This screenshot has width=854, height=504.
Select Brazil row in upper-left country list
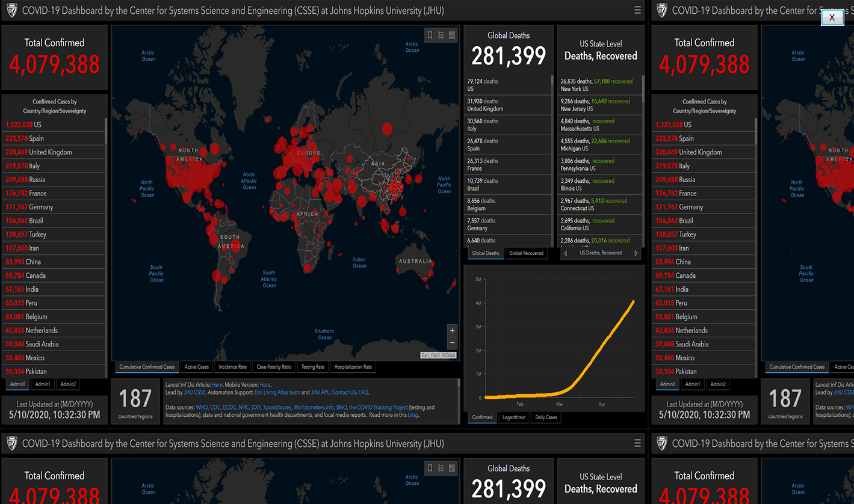click(54, 221)
